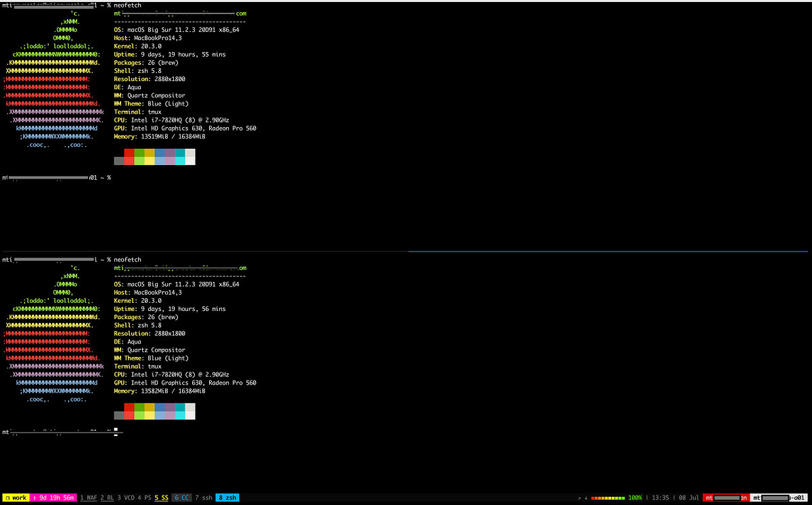Click the yellow "work" session badge
Screen dimensions: 812x505
point(16,498)
